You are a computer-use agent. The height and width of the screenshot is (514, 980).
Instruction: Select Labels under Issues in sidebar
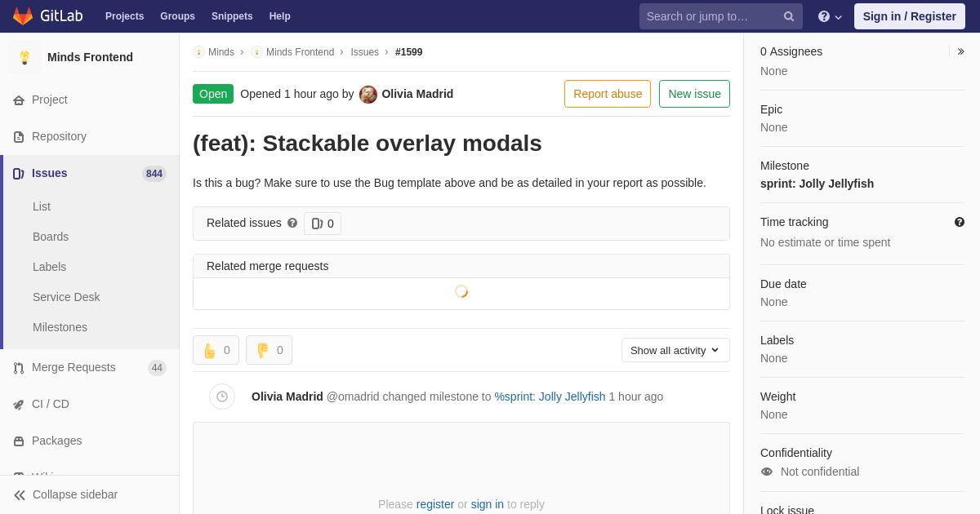pyautogui.click(x=49, y=267)
